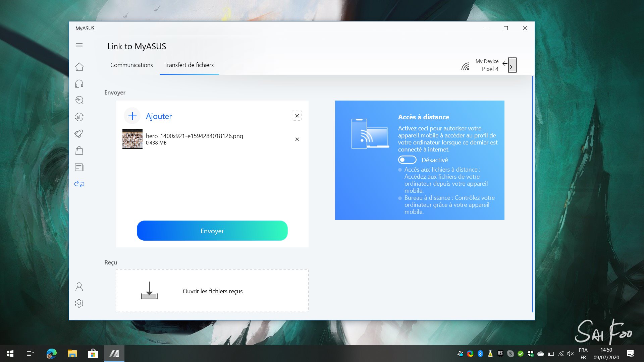This screenshot has width=644, height=362.
Task: Open the Windows Start menu
Action: tap(10, 354)
